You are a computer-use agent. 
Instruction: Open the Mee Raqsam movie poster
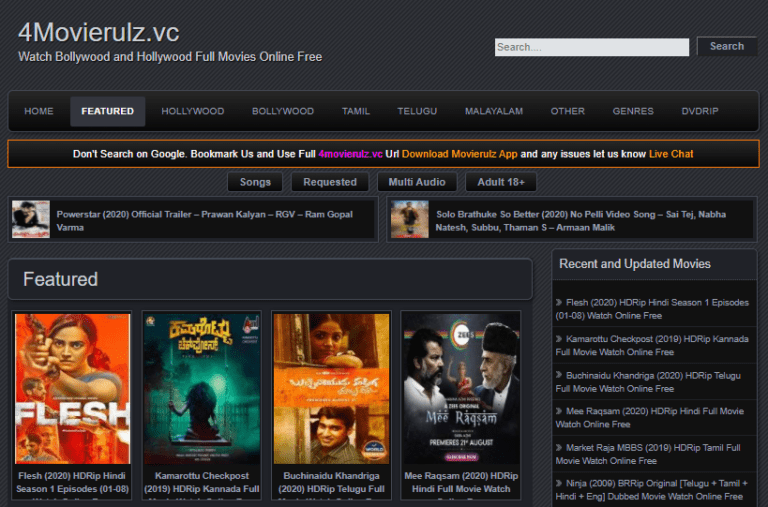tap(460, 388)
